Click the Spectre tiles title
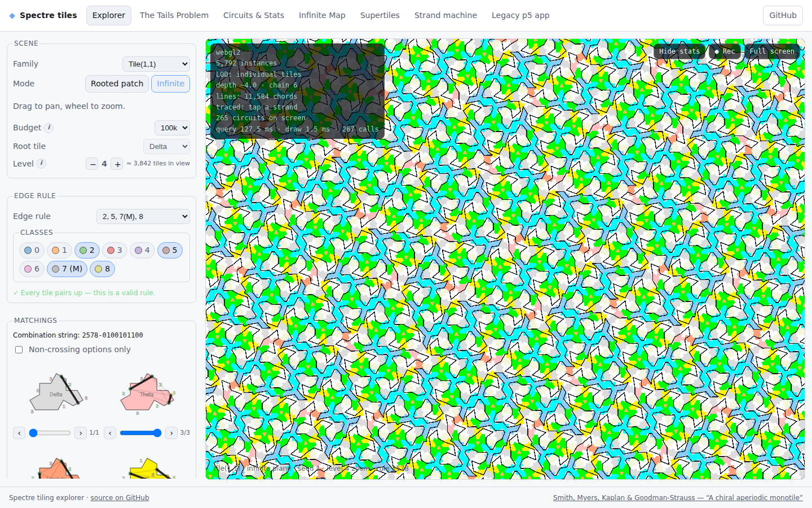812x508 pixels. (x=48, y=15)
